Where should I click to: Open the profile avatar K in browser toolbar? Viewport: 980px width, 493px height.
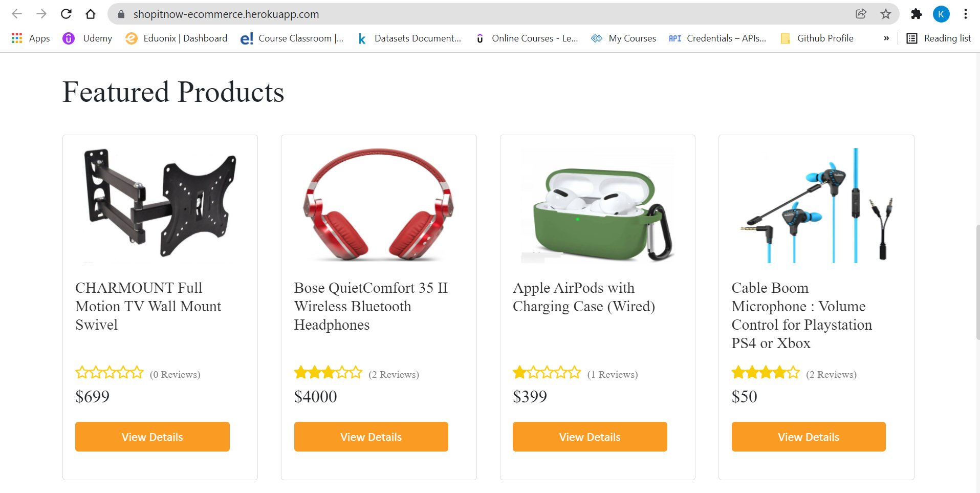(x=941, y=14)
